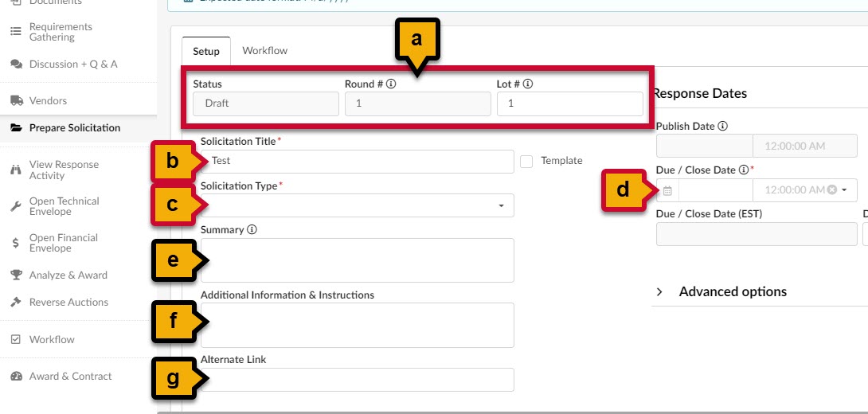Click the Lot # input field
This screenshot has height=414, width=868.
[x=569, y=103]
